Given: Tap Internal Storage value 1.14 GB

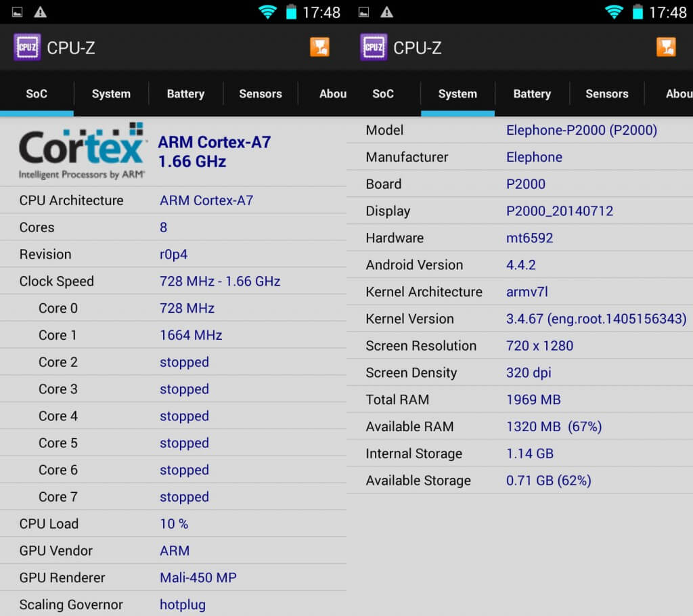Looking at the screenshot, I should click(x=530, y=454).
